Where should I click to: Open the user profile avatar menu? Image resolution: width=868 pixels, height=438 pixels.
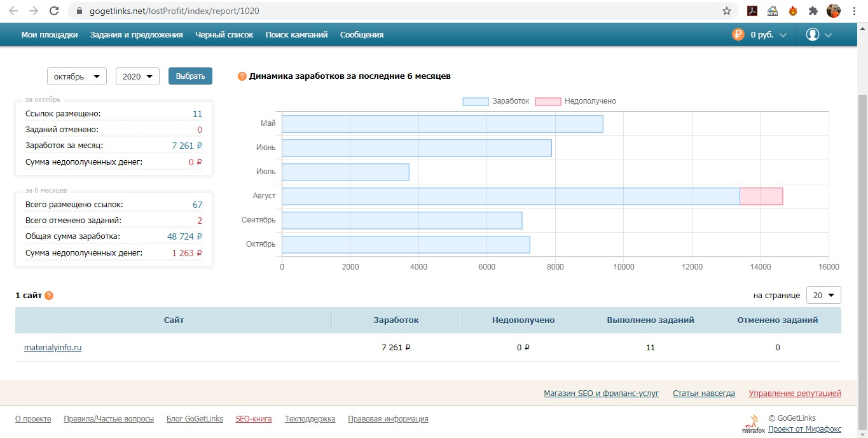[813, 35]
